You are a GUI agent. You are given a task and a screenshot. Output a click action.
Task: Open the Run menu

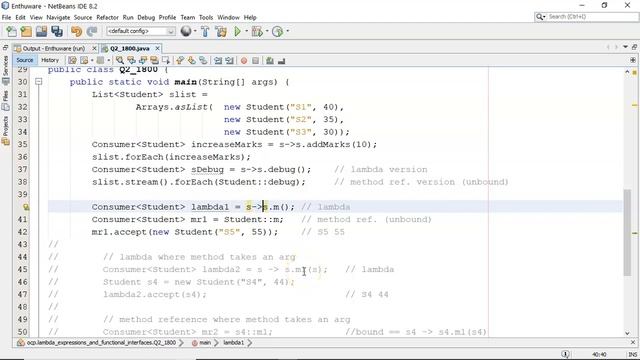[128, 18]
